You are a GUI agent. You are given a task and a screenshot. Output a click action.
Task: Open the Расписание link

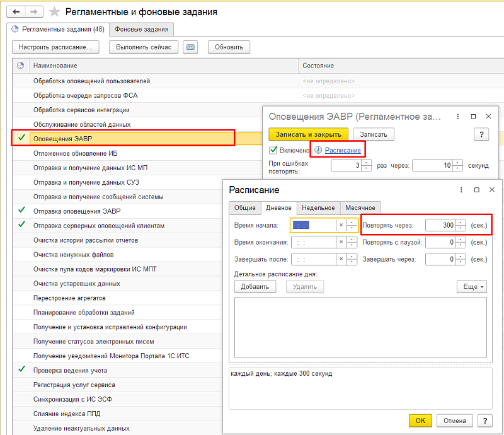click(x=343, y=150)
